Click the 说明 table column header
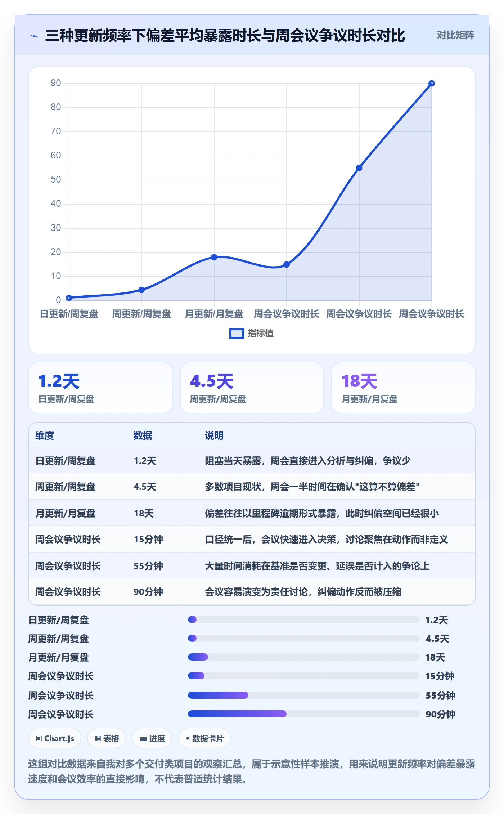 click(x=214, y=435)
